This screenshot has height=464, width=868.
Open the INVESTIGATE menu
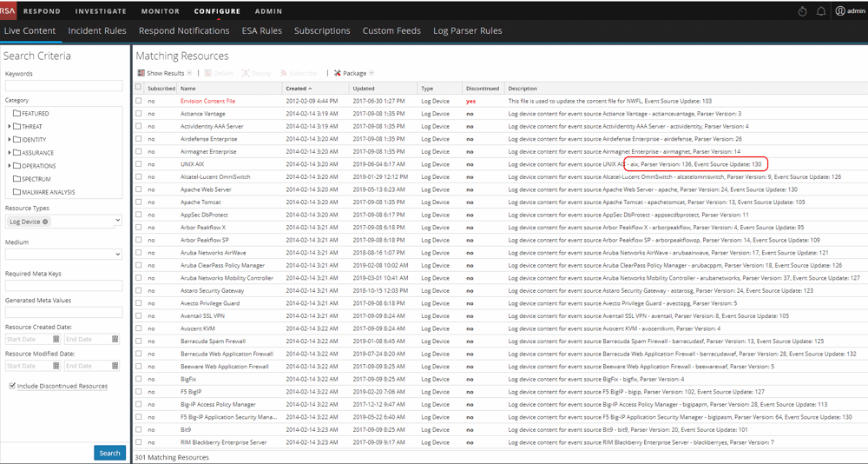[101, 11]
